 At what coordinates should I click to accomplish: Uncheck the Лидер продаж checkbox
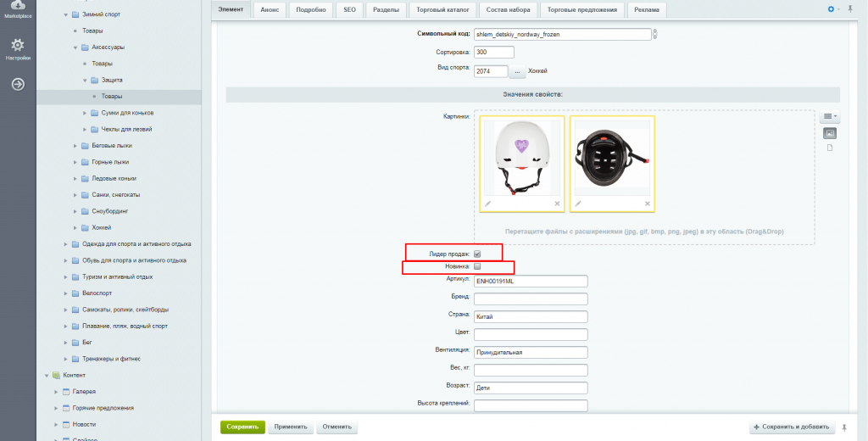coord(477,254)
